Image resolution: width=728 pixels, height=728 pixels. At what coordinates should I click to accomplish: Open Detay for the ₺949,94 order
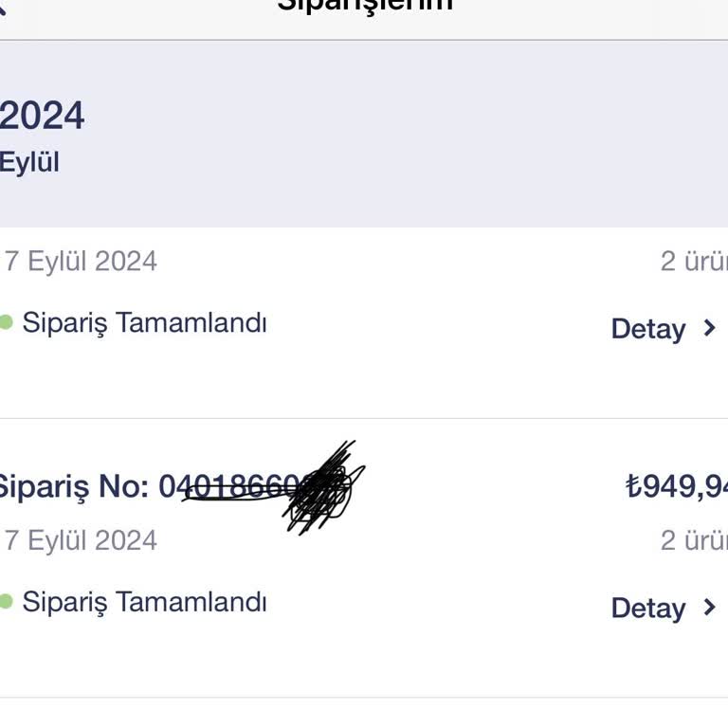[x=647, y=608]
